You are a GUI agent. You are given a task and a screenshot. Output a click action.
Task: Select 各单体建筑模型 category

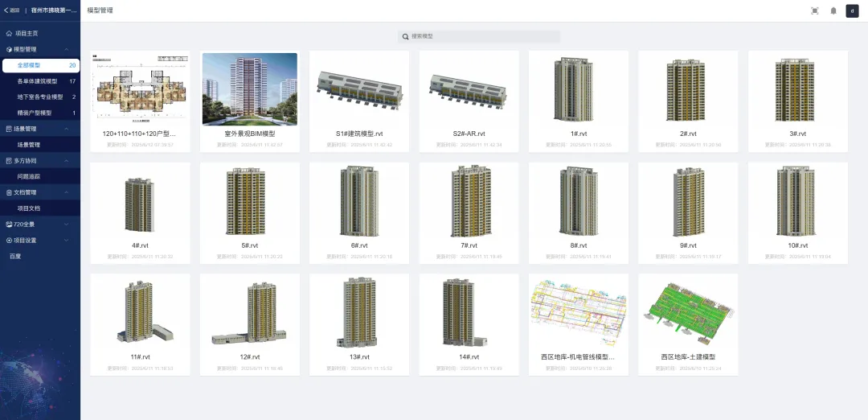(x=37, y=81)
